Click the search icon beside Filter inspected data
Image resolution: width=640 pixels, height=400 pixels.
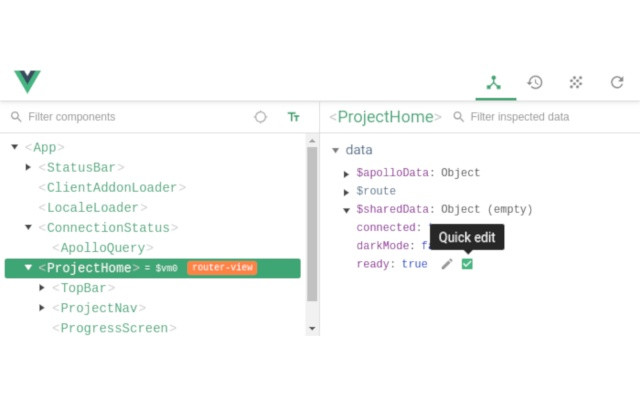point(459,117)
